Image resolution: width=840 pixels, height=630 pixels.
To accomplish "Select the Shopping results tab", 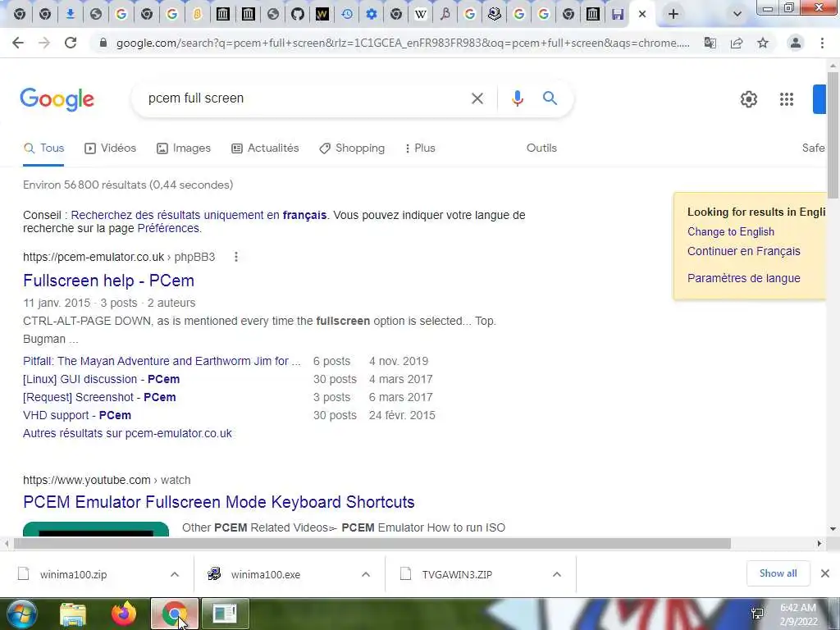I will (351, 148).
